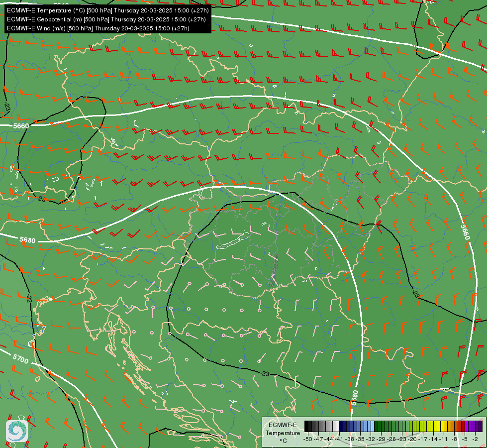Pick the pure black swatch above -50

pos(306,426)
